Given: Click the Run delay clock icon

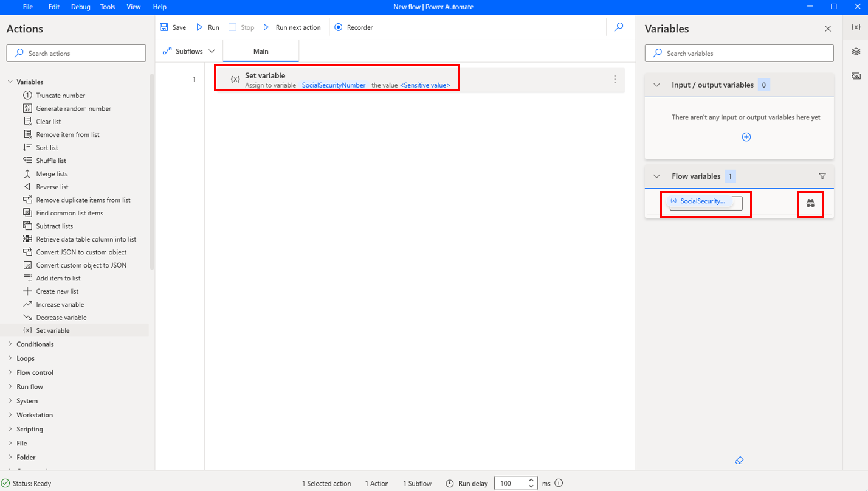Looking at the screenshot, I should (449, 483).
